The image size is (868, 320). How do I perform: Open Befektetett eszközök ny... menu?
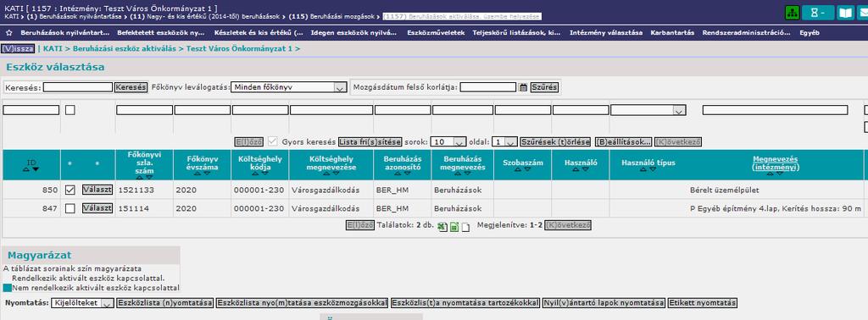pos(160,33)
